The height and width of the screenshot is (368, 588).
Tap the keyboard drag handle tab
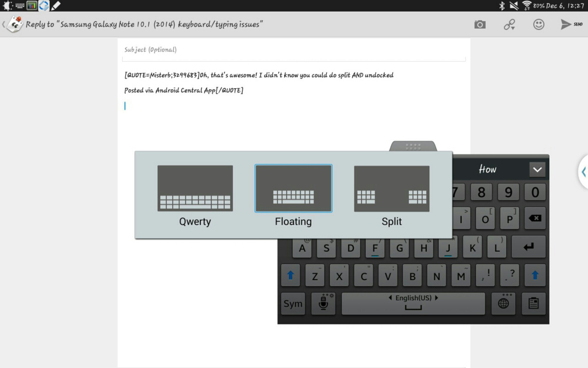pyautogui.click(x=413, y=146)
